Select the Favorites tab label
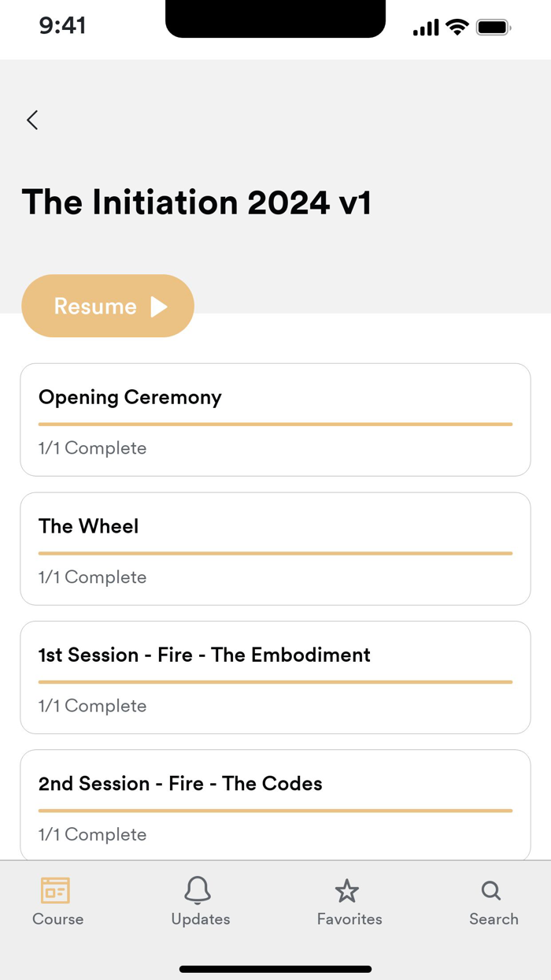Screen dimensions: 551x980 coord(349,919)
